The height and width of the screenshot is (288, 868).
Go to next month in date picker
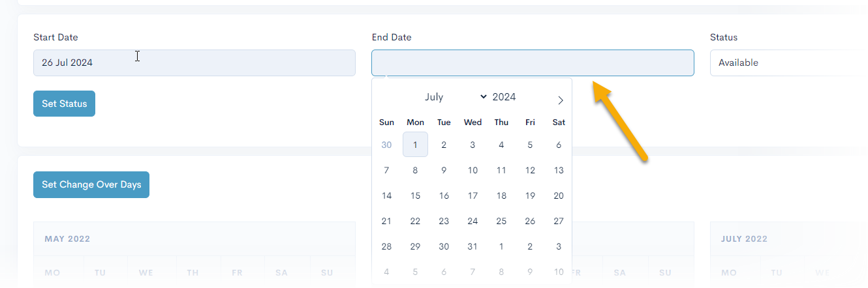tap(560, 100)
